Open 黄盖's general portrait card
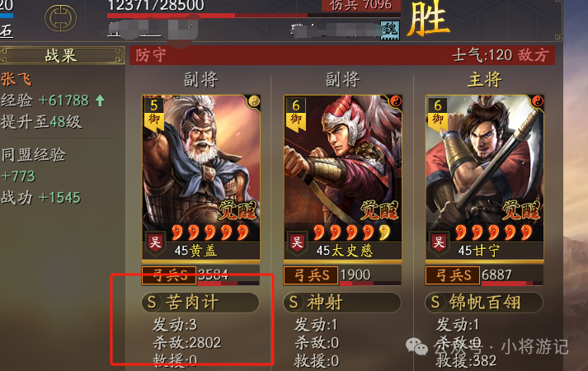The height and width of the screenshot is (371, 588). [x=201, y=177]
